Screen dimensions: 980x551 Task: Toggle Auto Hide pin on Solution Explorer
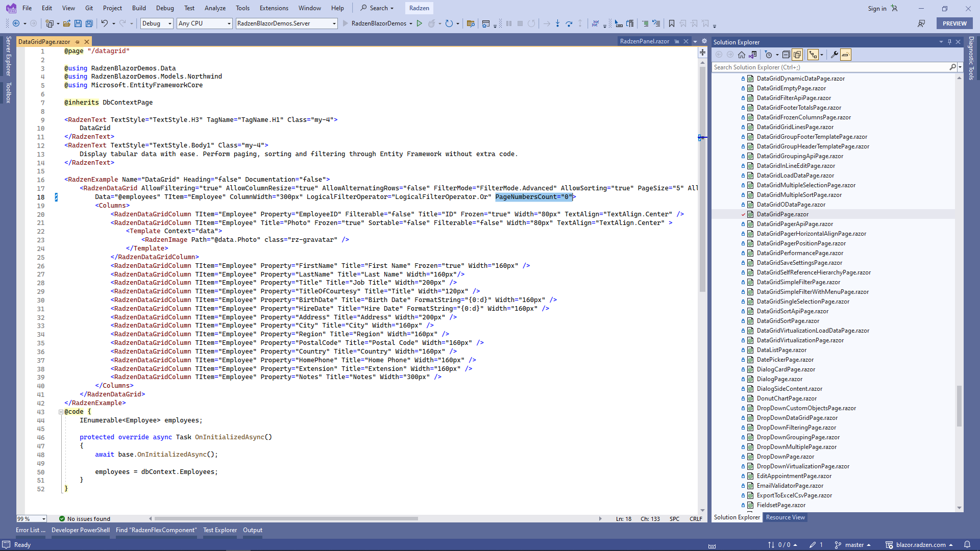point(949,42)
